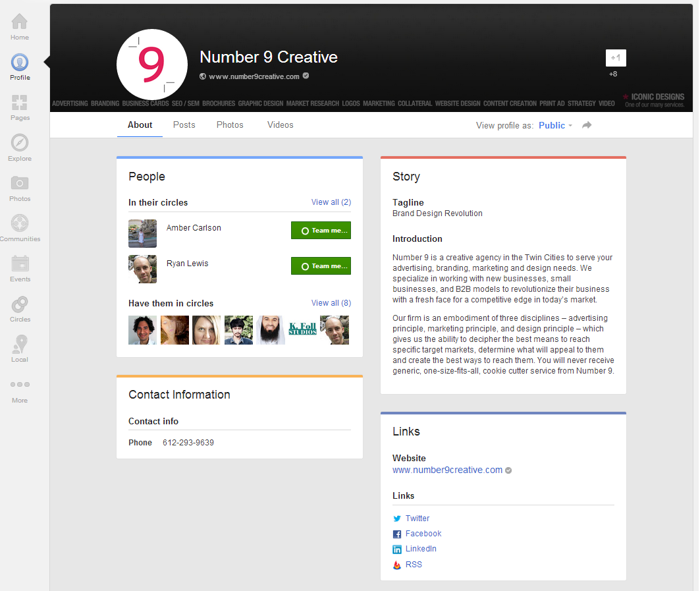Click verified badge next to Website link

pos(508,470)
